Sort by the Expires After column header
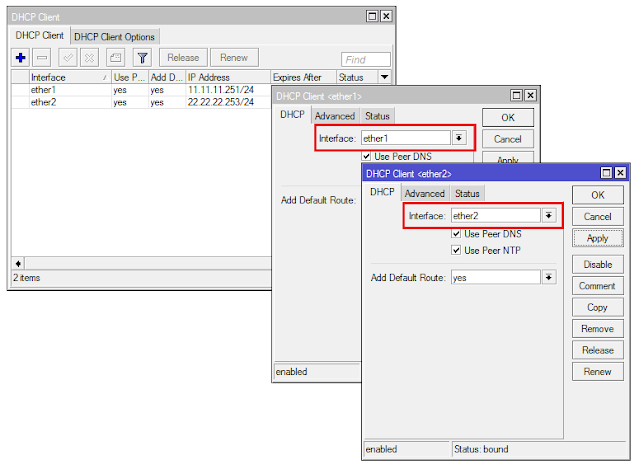 coord(304,77)
